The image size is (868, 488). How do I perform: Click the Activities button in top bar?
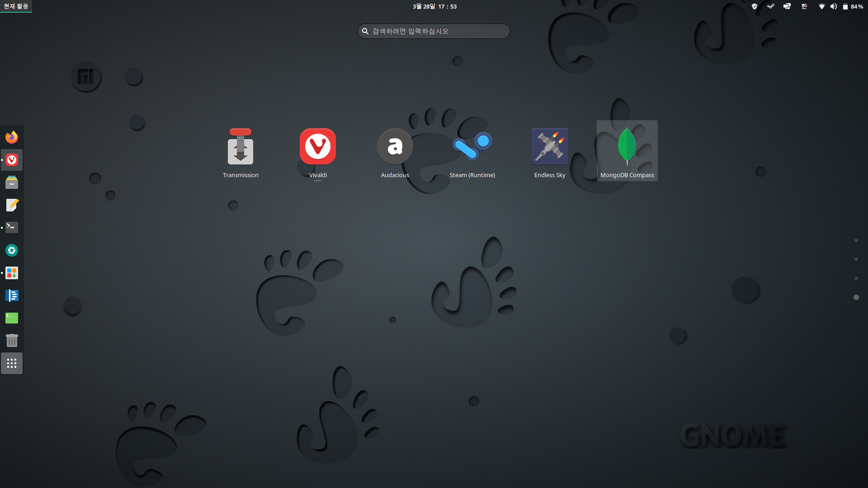point(16,6)
